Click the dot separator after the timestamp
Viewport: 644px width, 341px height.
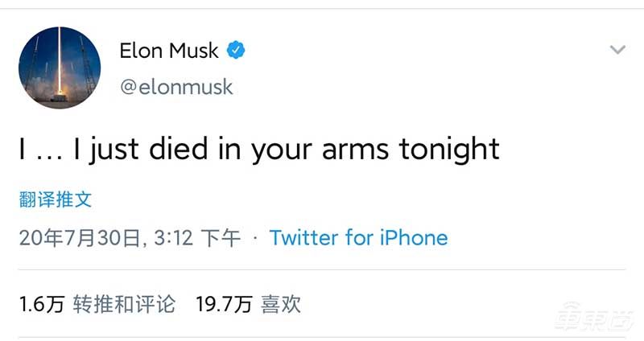point(255,238)
